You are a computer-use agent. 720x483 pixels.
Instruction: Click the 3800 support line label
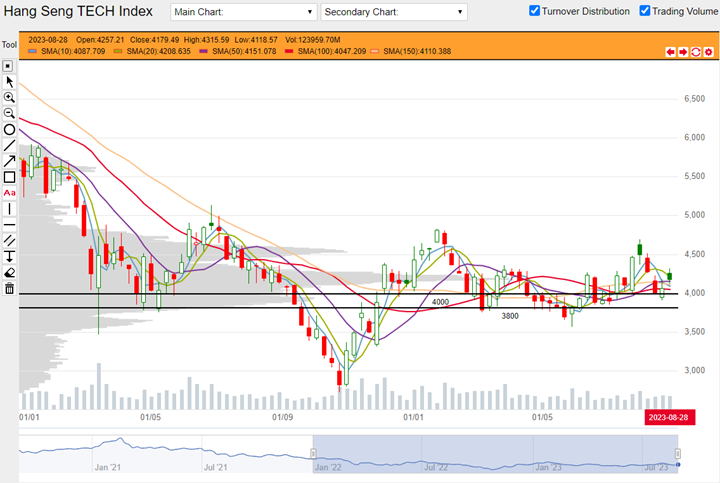coord(510,316)
